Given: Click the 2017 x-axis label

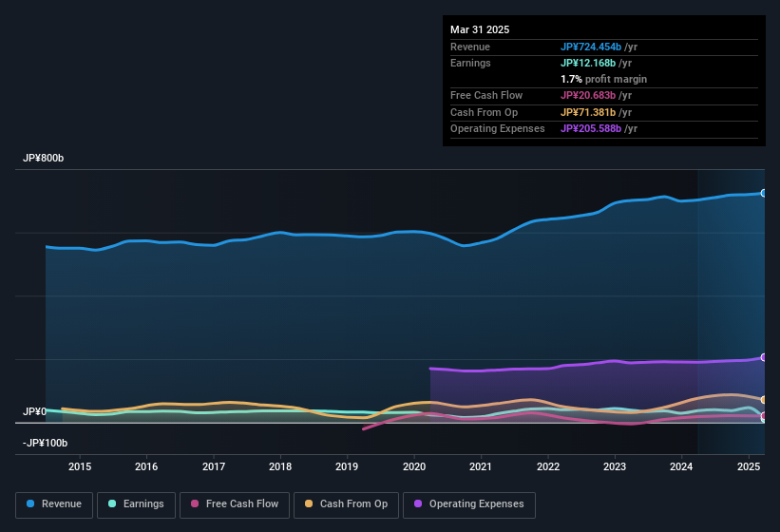Looking at the screenshot, I should tap(214, 466).
